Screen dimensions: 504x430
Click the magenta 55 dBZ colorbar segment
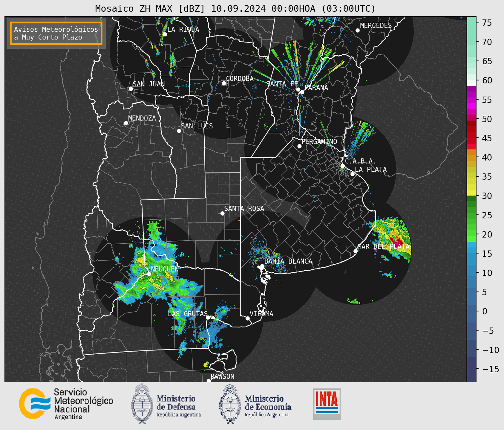point(471,100)
